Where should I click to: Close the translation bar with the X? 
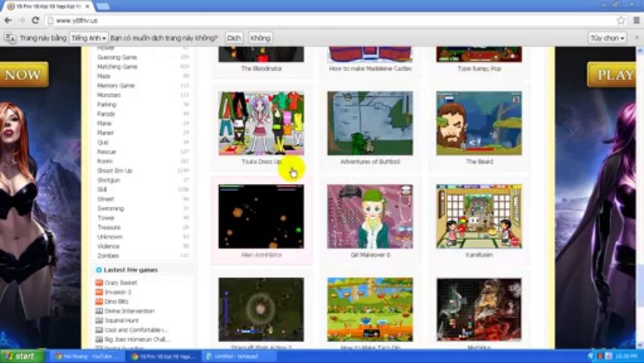pos(637,38)
